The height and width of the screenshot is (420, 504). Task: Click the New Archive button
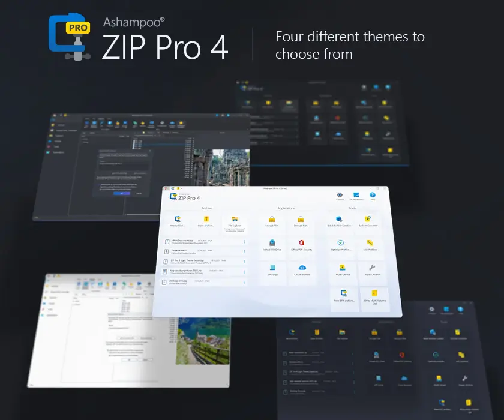(x=178, y=222)
